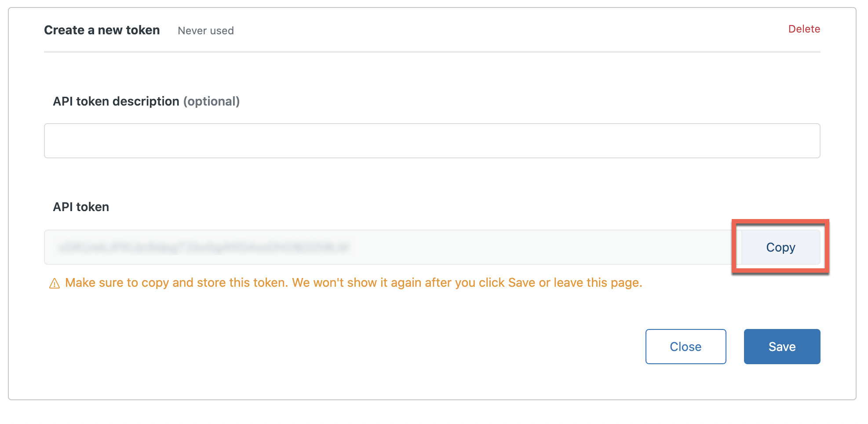Click "Make sure to copy and store this token"
This screenshot has width=868, height=424.
pyautogui.click(x=176, y=283)
